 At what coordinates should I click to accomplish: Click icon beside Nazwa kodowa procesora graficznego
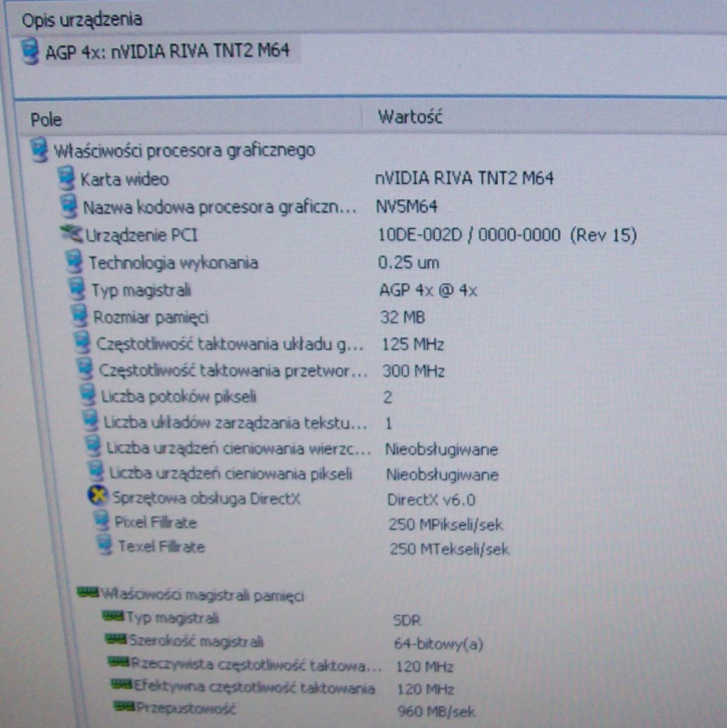(x=68, y=206)
